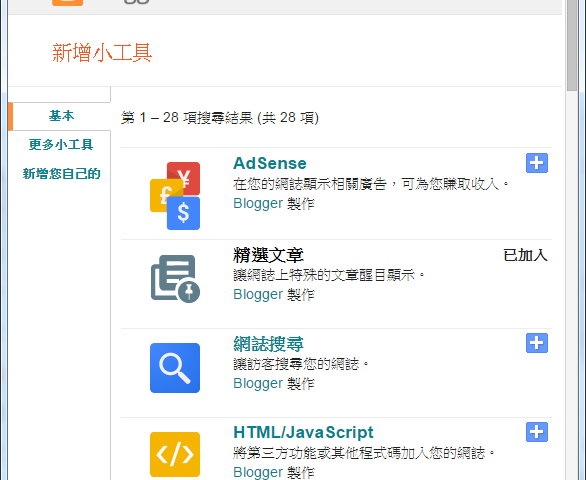This screenshot has height=480, width=586.
Task: Open the HTML/JavaScript title link
Action: point(303,432)
